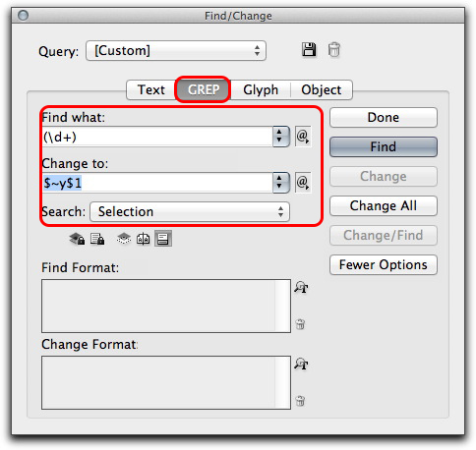
Task: Toggle Include Hidden Layers option
Action: [124, 239]
